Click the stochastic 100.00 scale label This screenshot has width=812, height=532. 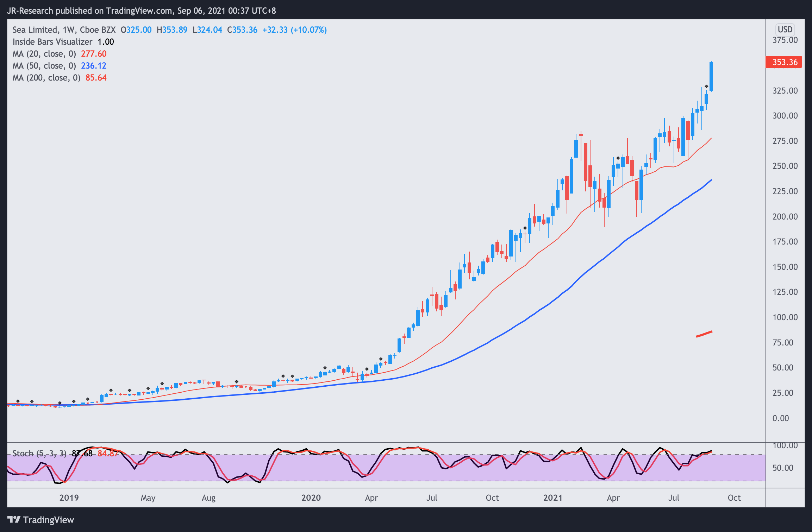click(785, 445)
